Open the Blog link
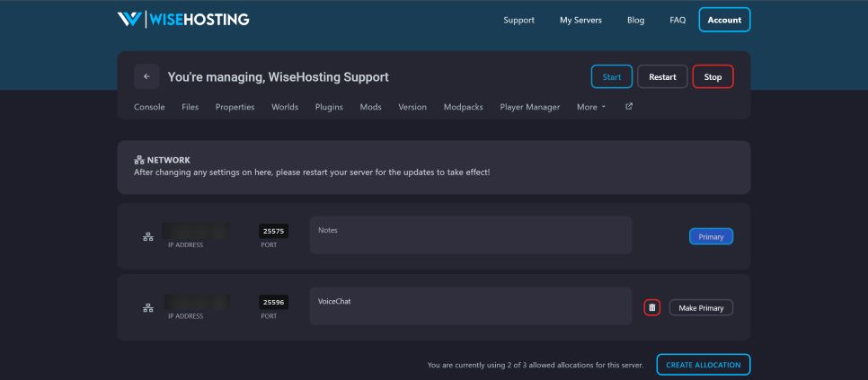This screenshot has height=380, width=868. tap(635, 20)
